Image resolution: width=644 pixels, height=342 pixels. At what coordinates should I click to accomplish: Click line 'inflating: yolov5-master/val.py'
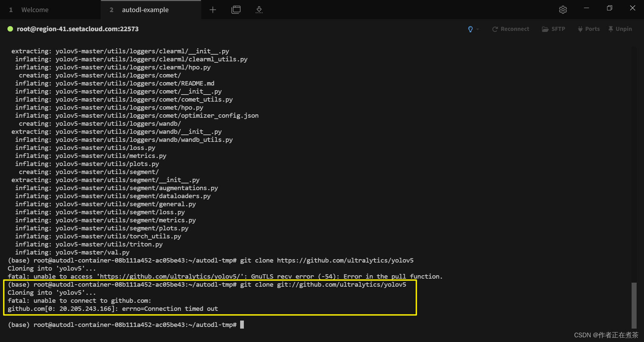tap(72, 252)
